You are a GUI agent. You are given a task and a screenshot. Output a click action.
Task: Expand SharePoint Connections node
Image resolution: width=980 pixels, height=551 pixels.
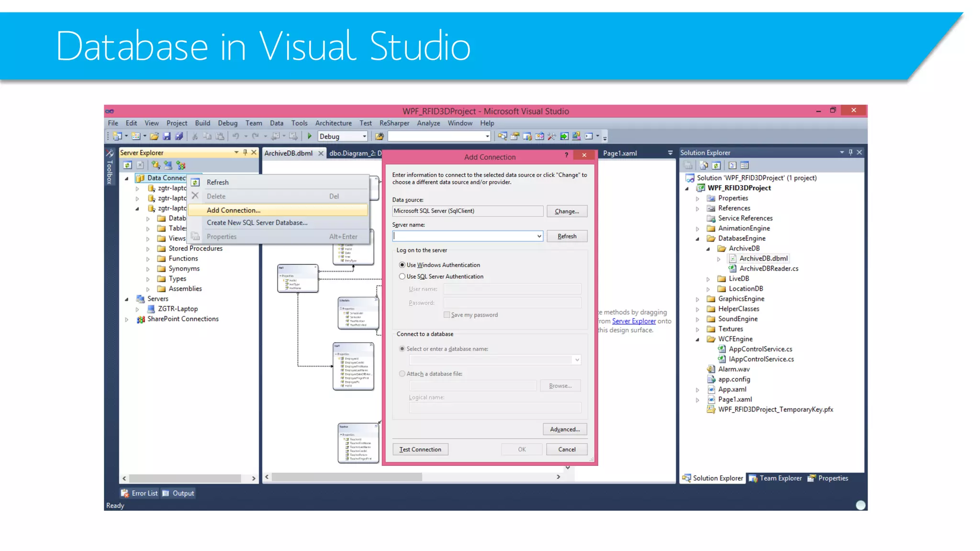click(127, 320)
